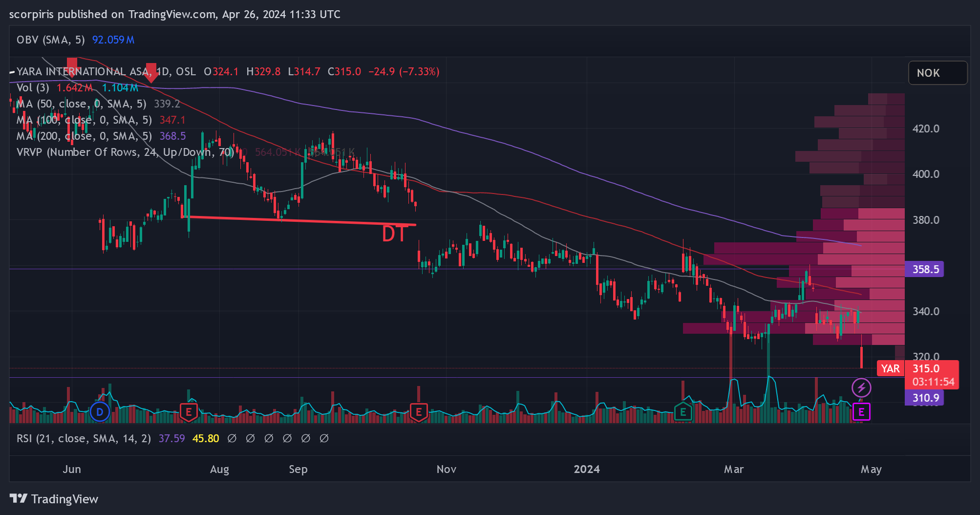Click the blue dividend D marker

coord(100,412)
